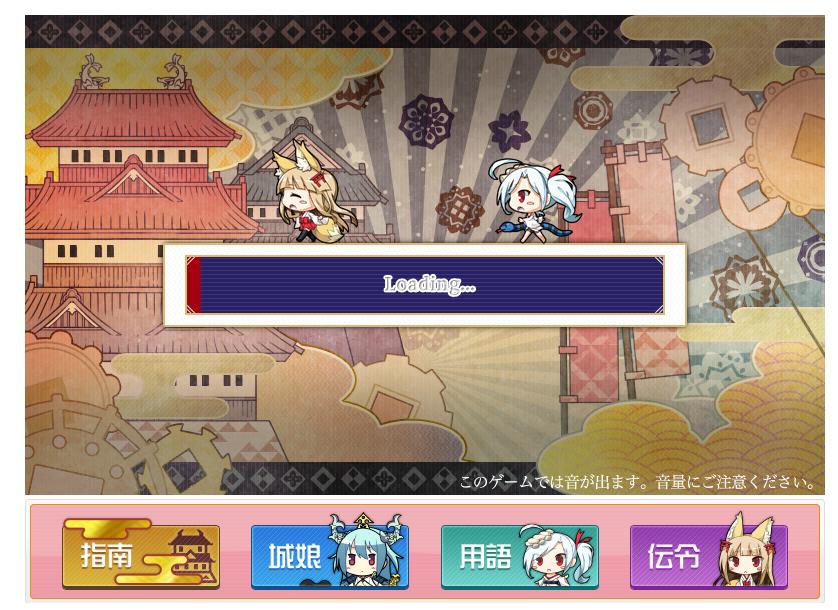Click the purple star-shaped crest emblem

pyautogui.click(x=509, y=130)
